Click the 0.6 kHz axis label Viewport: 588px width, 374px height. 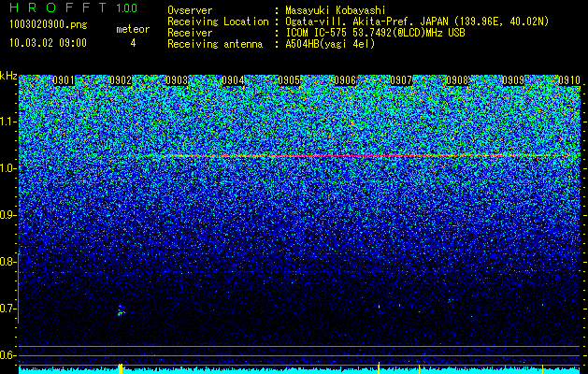point(7,355)
